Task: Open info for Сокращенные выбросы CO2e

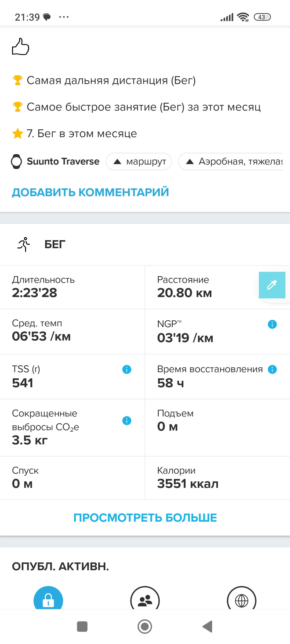Action: point(127,420)
